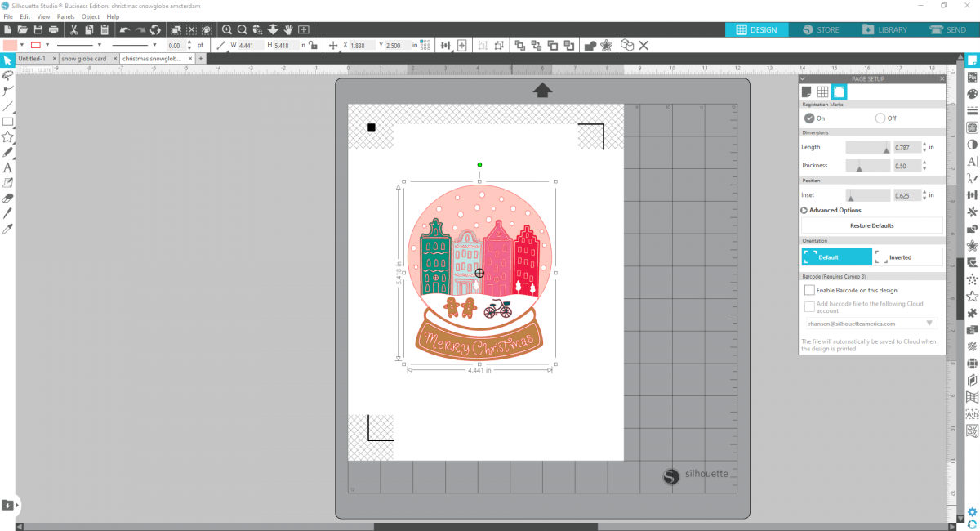
Task: Click the Delete X icon in toolbar
Action: pos(644,45)
